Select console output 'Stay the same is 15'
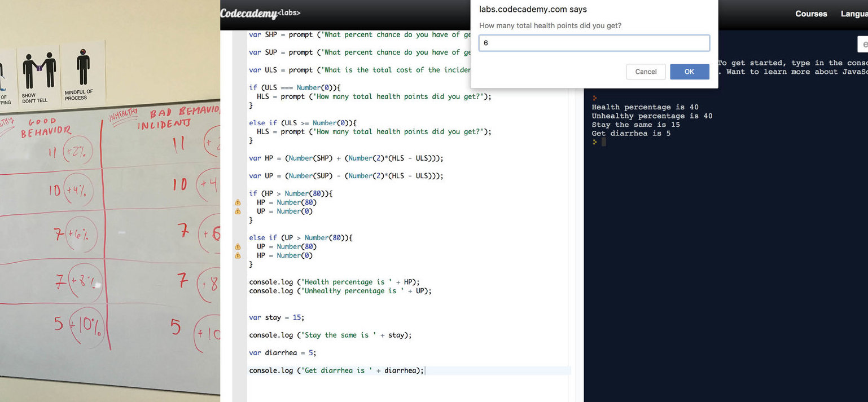This screenshot has width=868, height=402. pos(635,125)
